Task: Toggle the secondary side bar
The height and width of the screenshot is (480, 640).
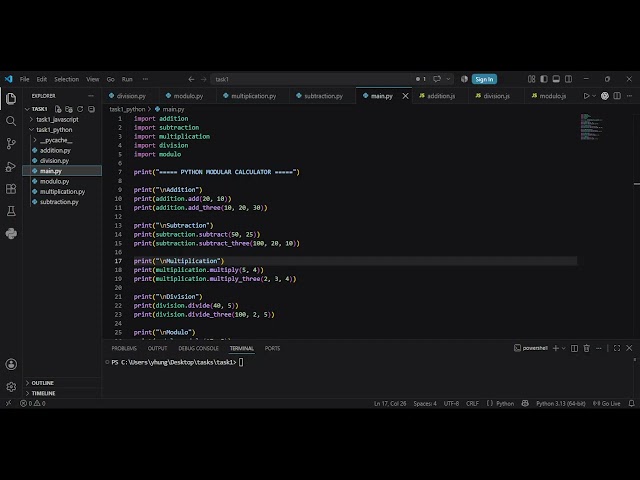Action: [x=568, y=79]
